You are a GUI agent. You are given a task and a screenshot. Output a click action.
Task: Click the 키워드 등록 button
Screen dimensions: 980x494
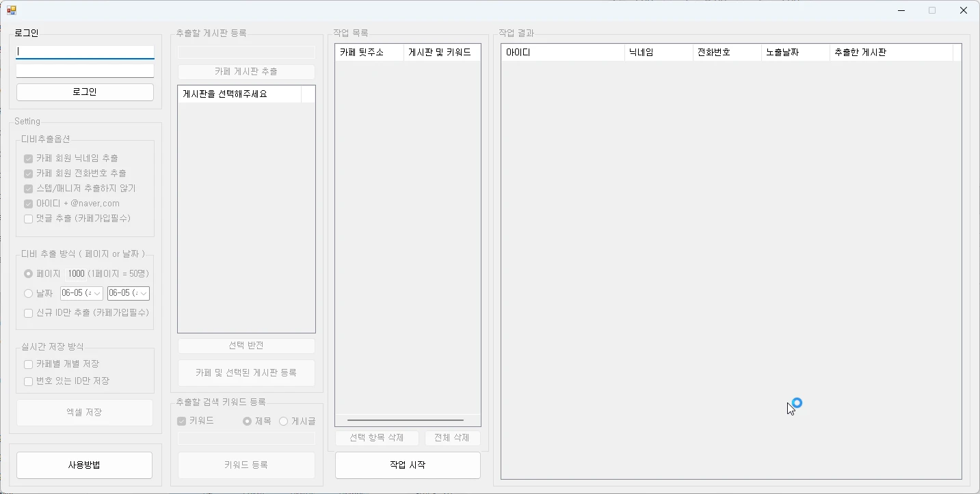pos(246,465)
